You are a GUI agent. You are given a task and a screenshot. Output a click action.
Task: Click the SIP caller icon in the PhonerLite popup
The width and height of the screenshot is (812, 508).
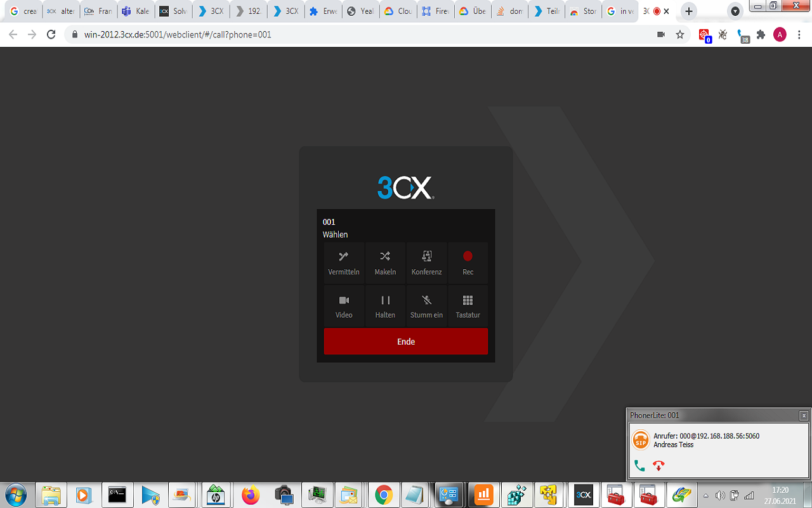640,439
